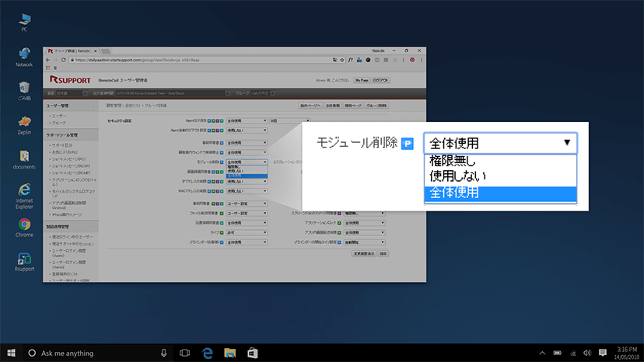
Task: Click the 会社情報 button
Action: 332,106
